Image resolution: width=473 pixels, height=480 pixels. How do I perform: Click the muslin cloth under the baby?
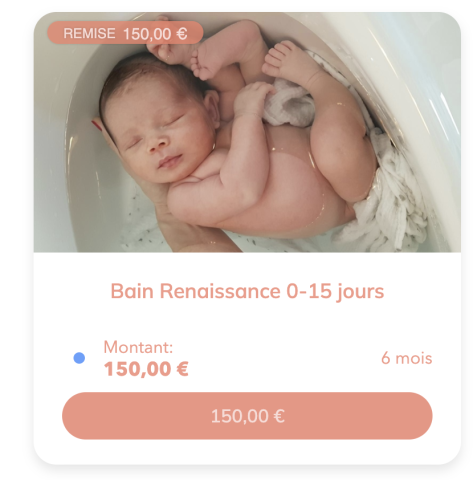click(x=393, y=200)
